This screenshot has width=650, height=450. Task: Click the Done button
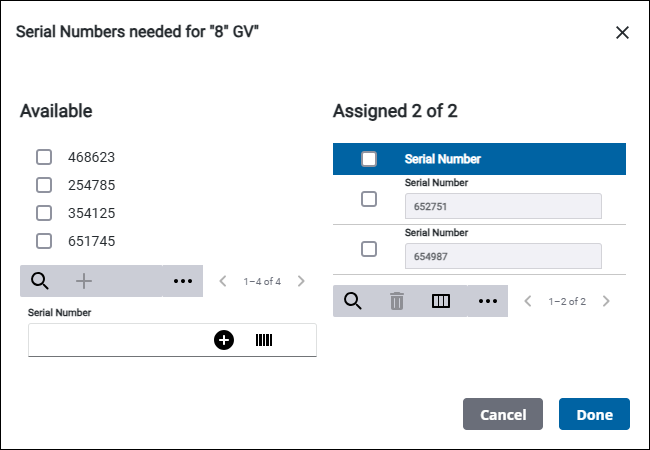pos(594,414)
